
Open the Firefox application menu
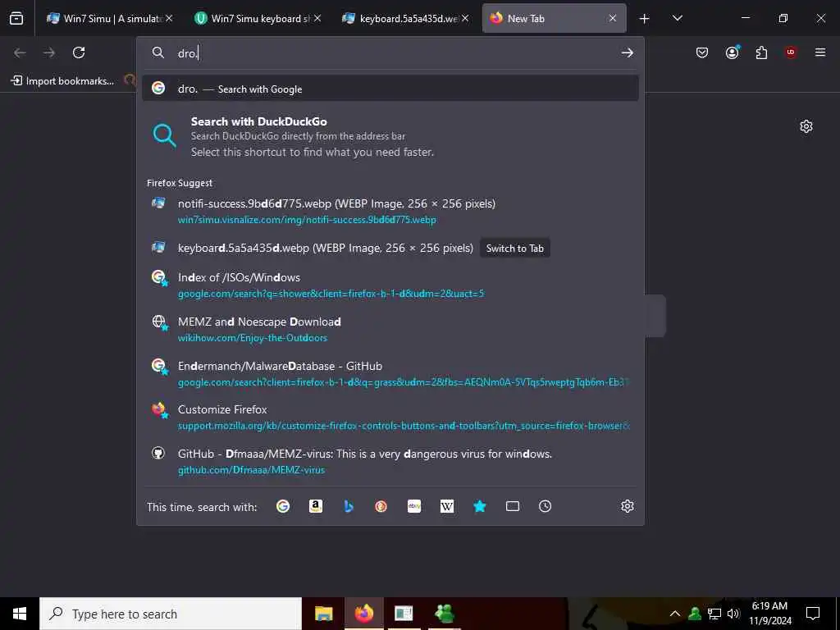[x=820, y=52]
